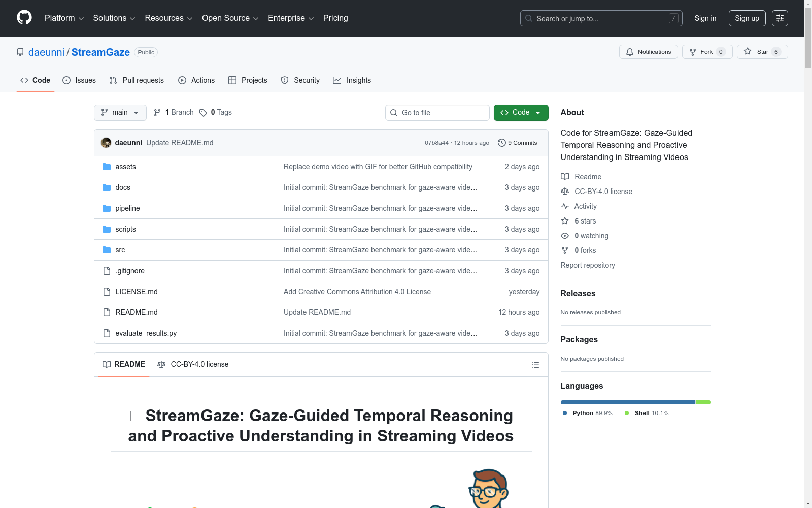The height and width of the screenshot is (508, 812).
Task: Click the branch icon next to 1 Branch
Action: [157, 113]
